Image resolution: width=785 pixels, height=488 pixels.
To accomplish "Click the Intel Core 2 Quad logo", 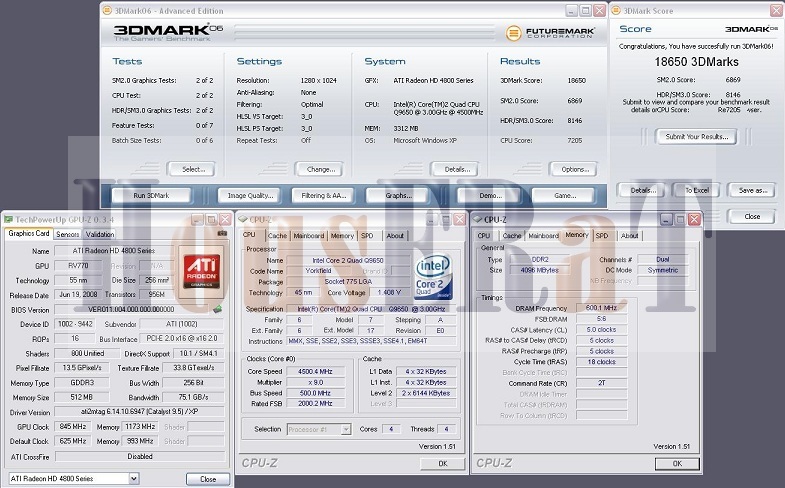I will coord(433,277).
